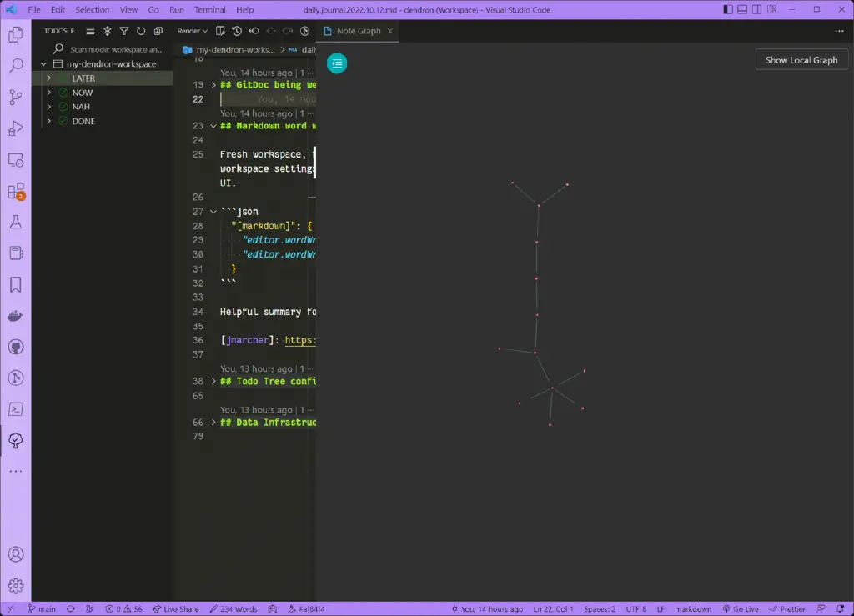Open the Run and Debug view
854x616 pixels.
16,128
